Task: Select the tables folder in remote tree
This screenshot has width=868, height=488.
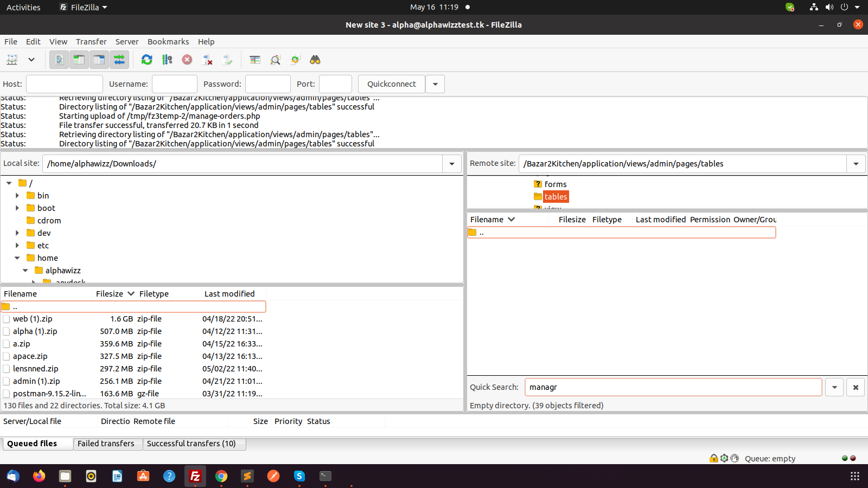Action: 556,197
